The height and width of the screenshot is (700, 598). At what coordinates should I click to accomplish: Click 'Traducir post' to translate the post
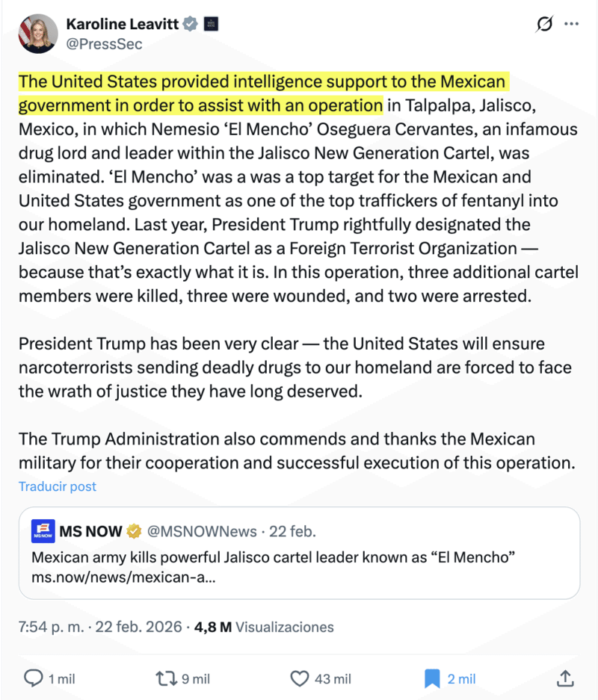[x=58, y=486]
